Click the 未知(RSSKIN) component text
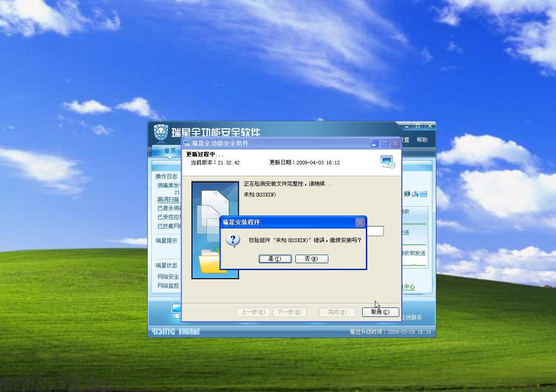The image size is (556, 392). point(260,195)
